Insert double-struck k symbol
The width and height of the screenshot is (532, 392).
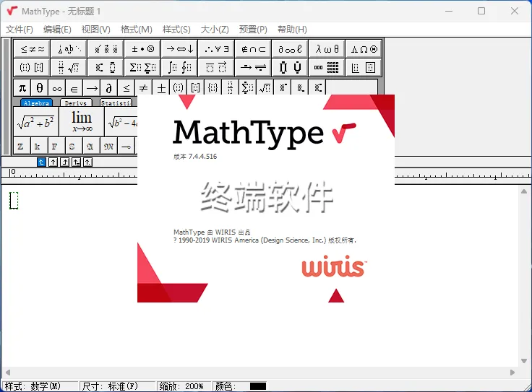click(39, 147)
